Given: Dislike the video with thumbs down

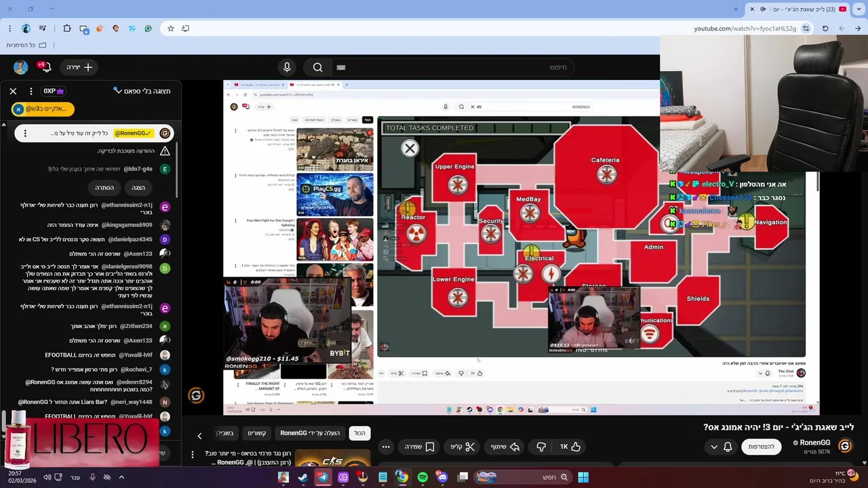Looking at the screenshot, I should pos(541,447).
